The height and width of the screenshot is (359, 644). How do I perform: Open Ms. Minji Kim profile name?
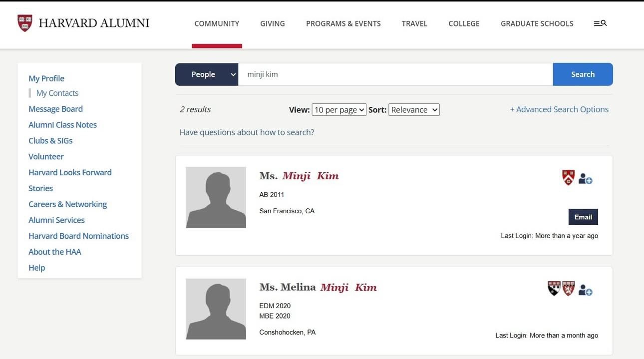(299, 176)
